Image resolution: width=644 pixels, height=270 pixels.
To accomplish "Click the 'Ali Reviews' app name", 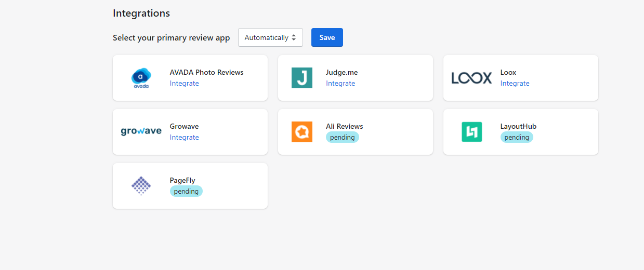I will coord(345,126).
